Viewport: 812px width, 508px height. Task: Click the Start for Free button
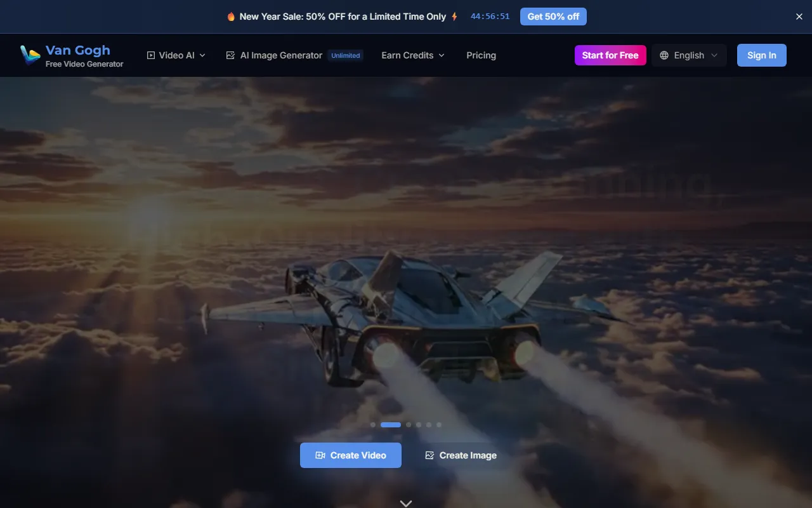[610, 55]
